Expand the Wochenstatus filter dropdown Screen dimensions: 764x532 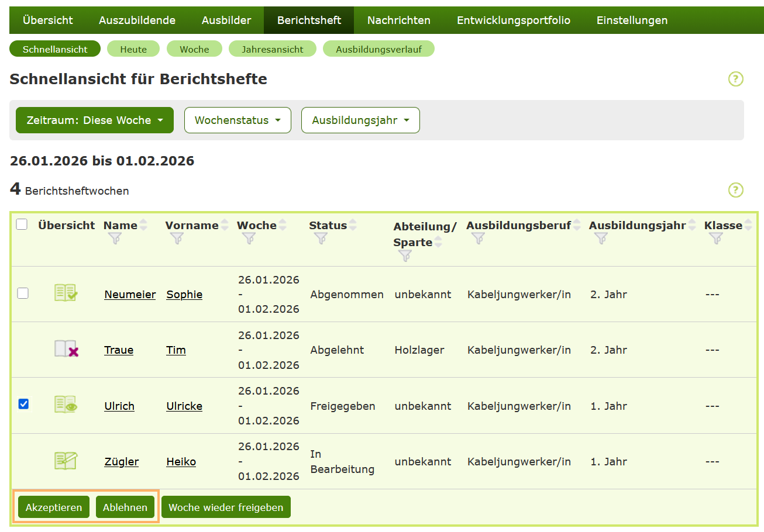(237, 120)
